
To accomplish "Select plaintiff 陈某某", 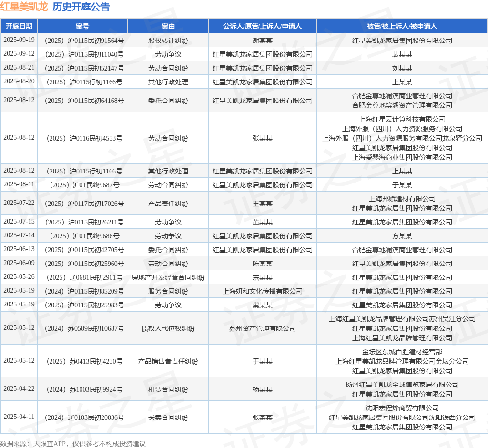I will click(x=263, y=264).
